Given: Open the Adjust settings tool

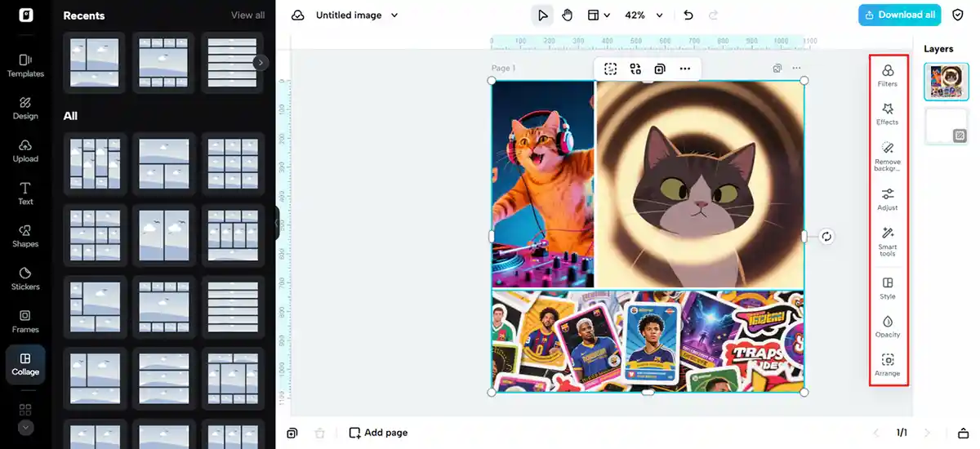Looking at the screenshot, I should [x=888, y=199].
